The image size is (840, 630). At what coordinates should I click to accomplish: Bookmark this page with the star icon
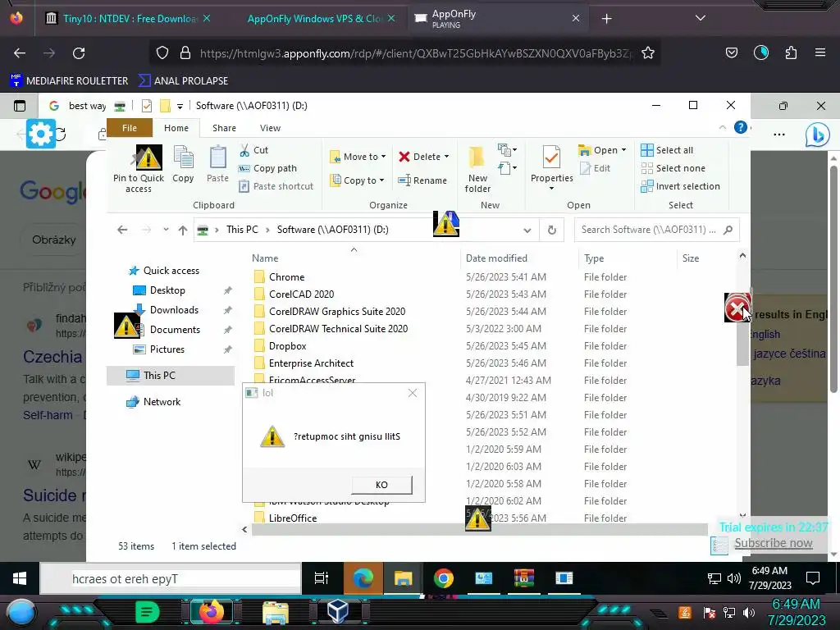(x=648, y=53)
